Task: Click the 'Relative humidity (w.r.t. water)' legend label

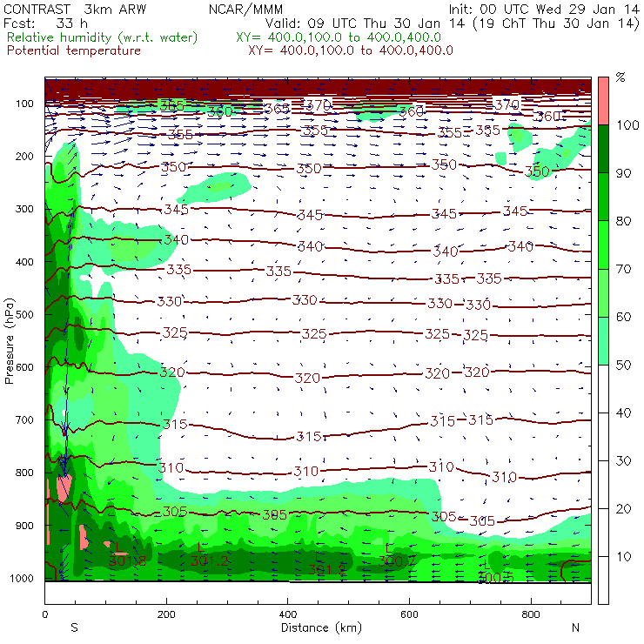Action: coord(103,37)
